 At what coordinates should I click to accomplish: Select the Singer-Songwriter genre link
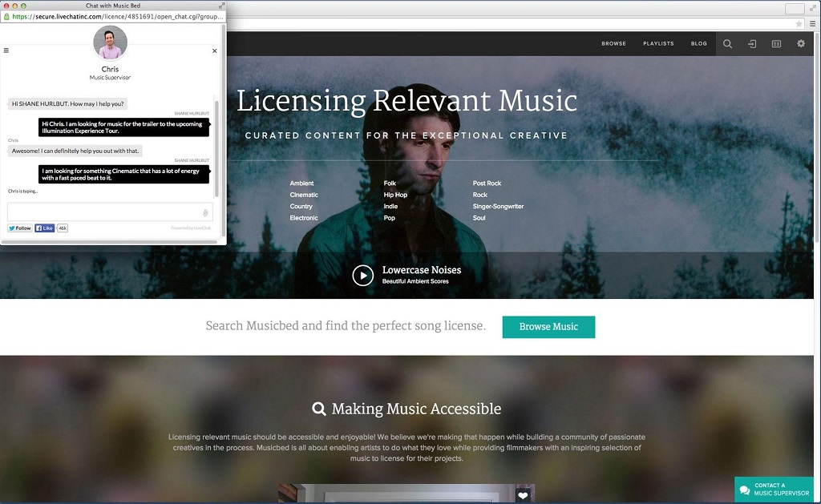(498, 206)
